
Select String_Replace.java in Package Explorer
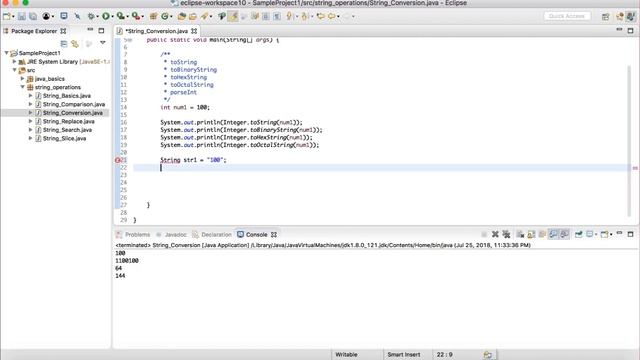(69, 121)
